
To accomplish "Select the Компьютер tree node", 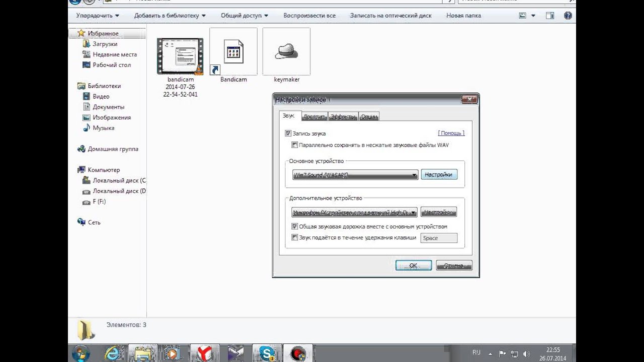I will click(x=104, y=170).
